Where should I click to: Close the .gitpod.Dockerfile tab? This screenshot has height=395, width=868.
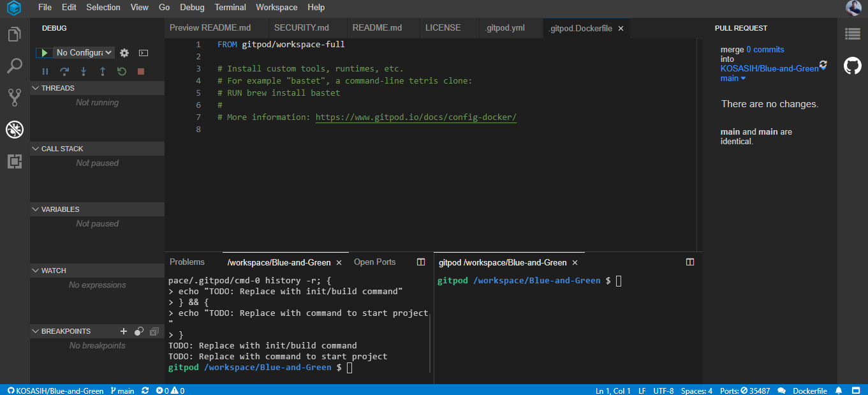621,28
